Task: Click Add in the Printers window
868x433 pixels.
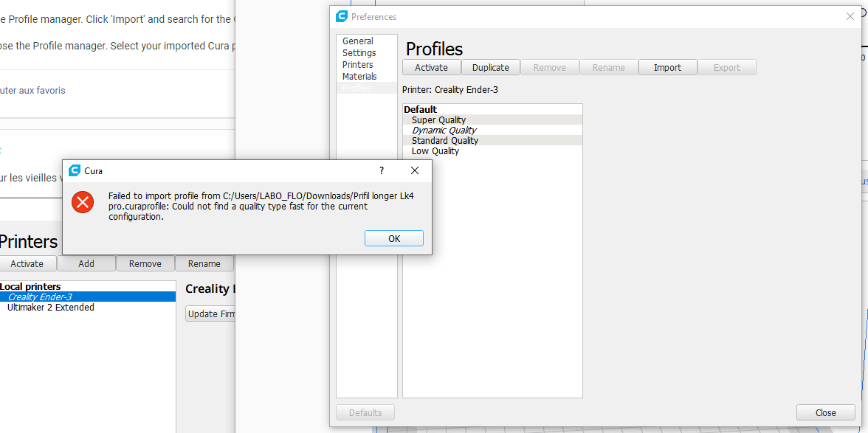Action: [x=86, y=264]
